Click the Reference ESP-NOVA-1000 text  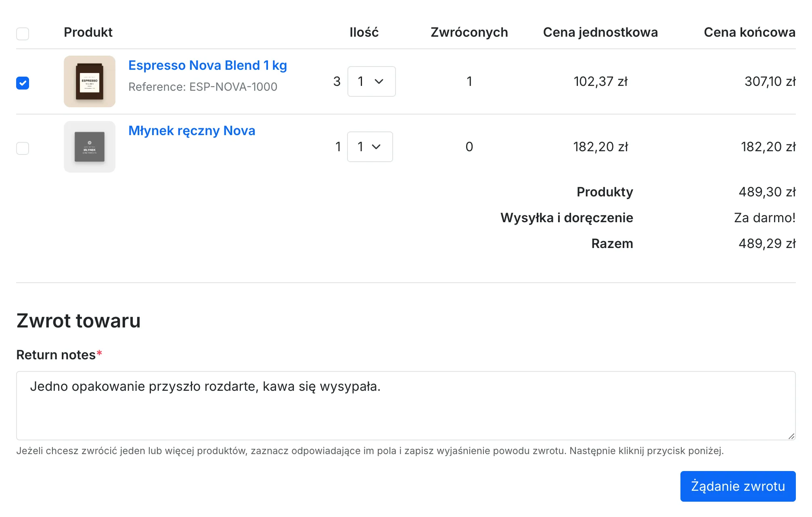[203, 87]
